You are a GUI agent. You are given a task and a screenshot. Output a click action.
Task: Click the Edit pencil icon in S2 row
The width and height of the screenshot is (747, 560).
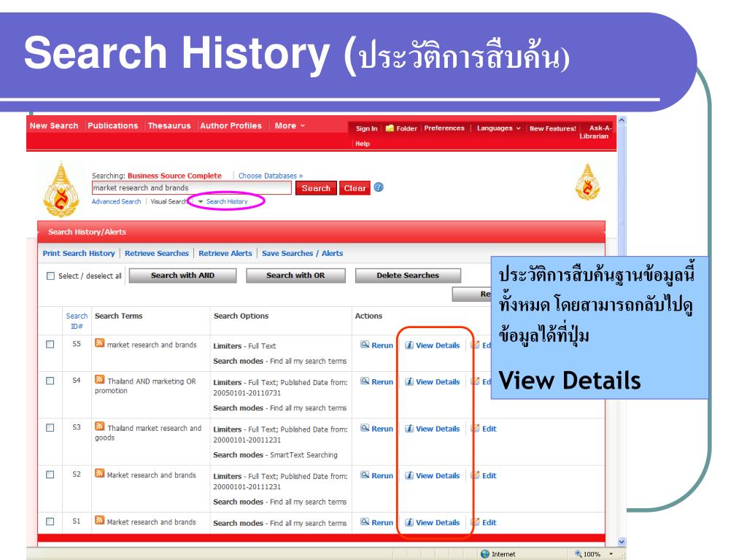click(x=476, y=475)
